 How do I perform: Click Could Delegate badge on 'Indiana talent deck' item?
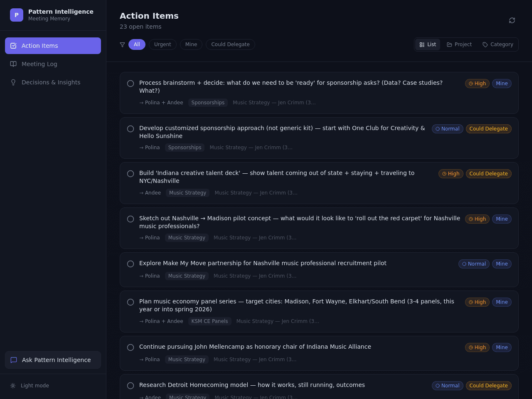pyautogui.click(x=488, y=174)
